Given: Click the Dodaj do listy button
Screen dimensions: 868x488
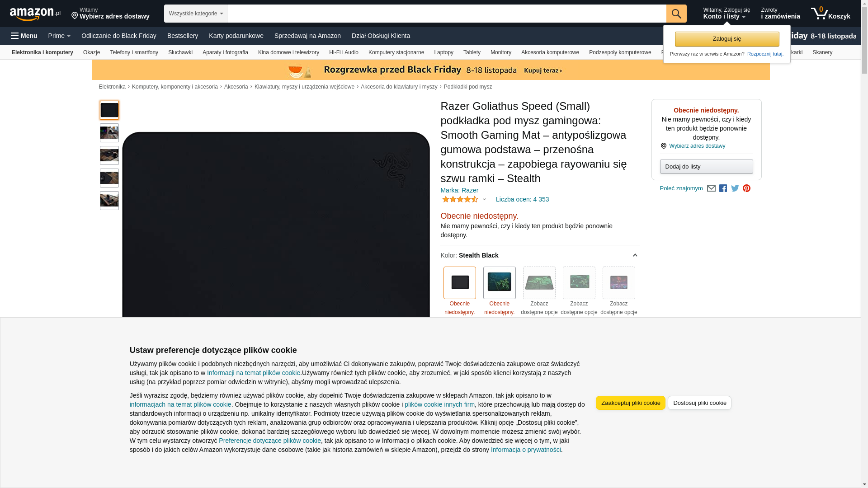Looking at the screenshot, I should click(x=707, y=167).
